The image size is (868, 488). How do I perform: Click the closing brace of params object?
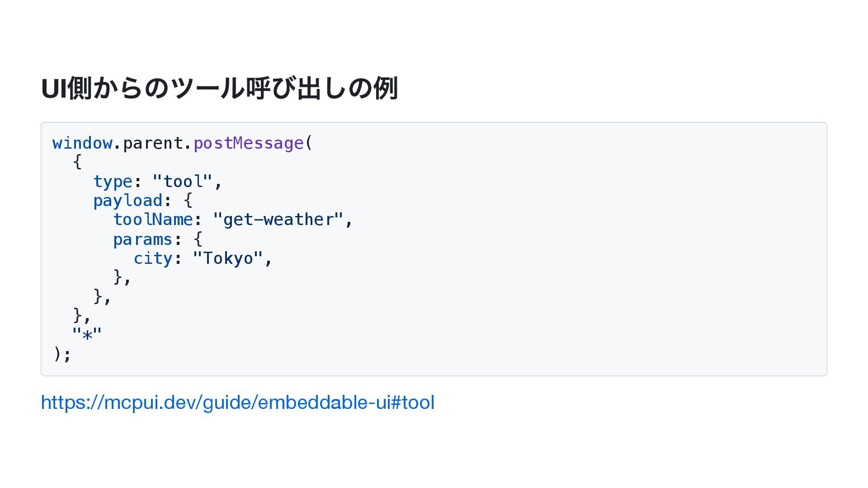click(118, 277)
